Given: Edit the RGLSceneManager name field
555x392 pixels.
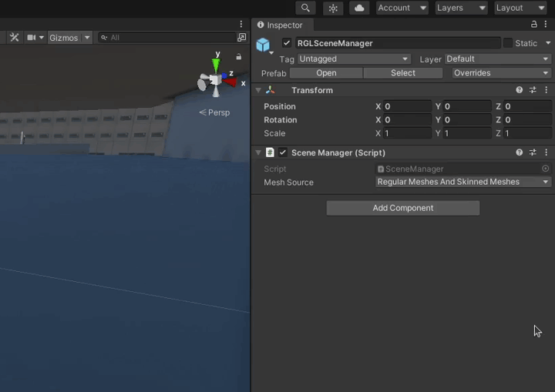Looking at the screenshot, I should pyautogui.click(x=398, y=43).
